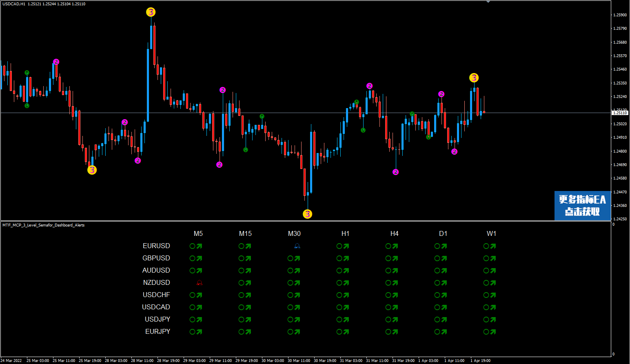
Task: Click the EURJPY W1 up-arrow signal icon
Action: click(x=490, y=332)
